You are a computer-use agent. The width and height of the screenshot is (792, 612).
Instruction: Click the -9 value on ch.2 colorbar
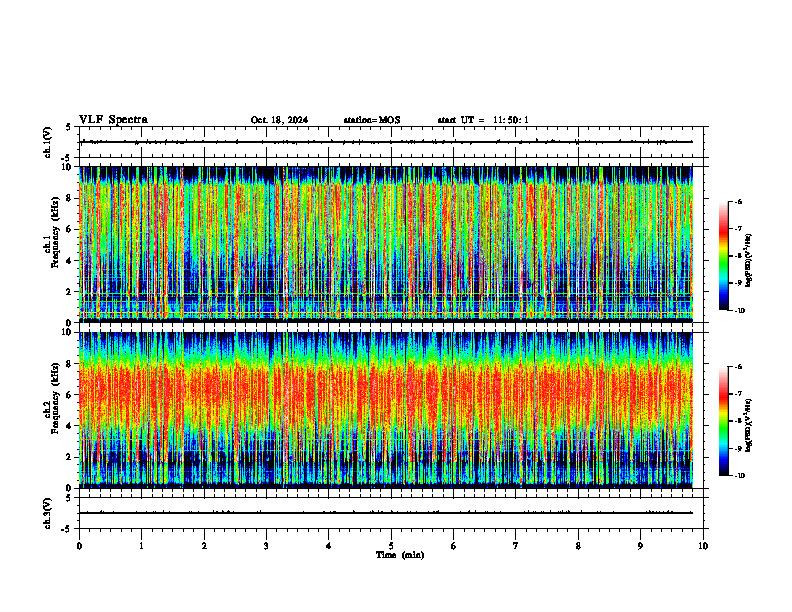(738, 448)
